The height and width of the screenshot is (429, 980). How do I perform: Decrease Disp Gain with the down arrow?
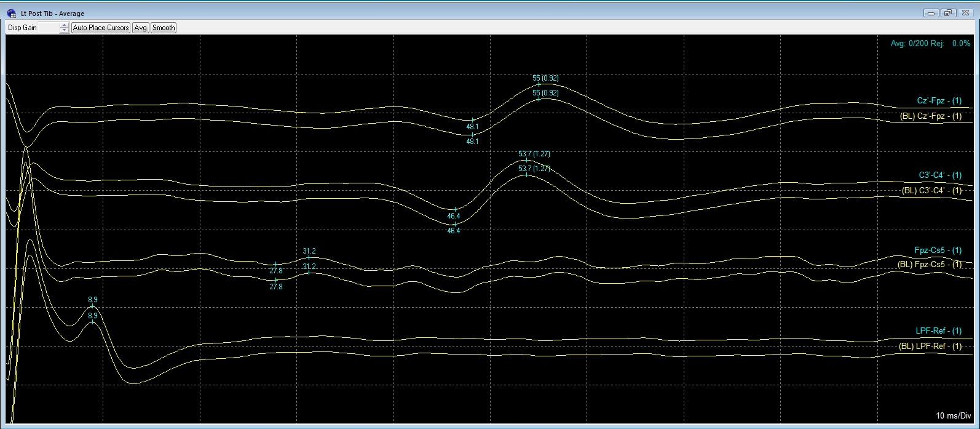65,30
